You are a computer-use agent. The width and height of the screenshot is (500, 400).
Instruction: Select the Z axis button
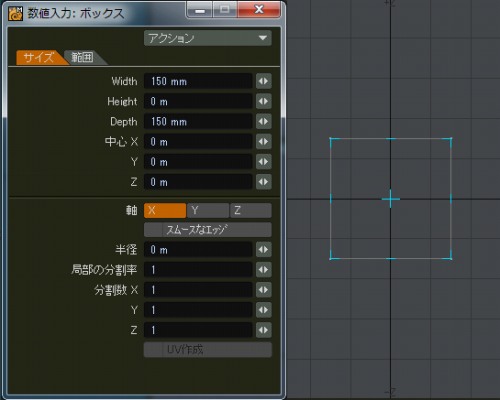[x=251, y=210]
